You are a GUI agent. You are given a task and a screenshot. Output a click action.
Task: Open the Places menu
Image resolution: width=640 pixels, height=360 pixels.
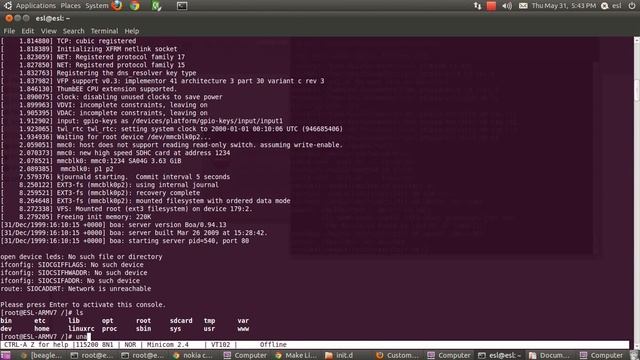tap(70, 6)
